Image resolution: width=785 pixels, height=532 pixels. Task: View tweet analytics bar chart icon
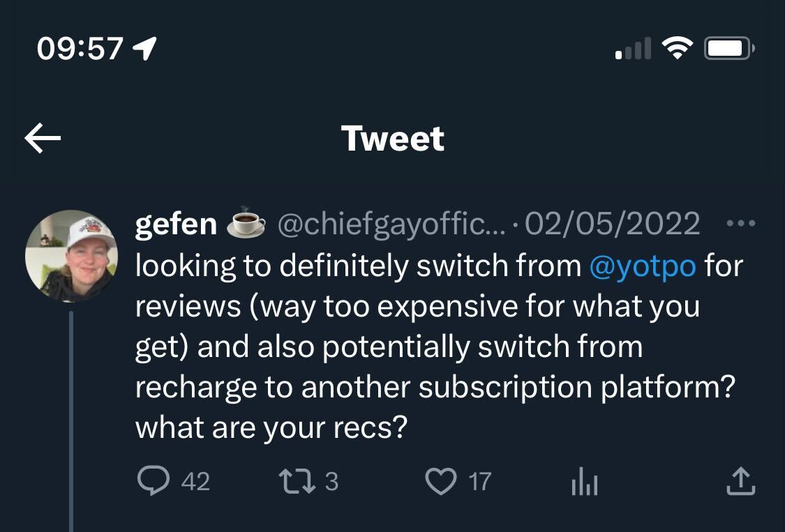point(585,481)
